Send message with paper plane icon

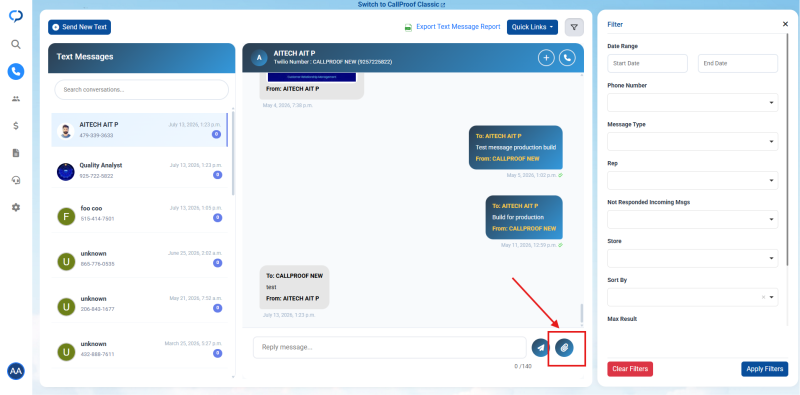click(540, 348)
